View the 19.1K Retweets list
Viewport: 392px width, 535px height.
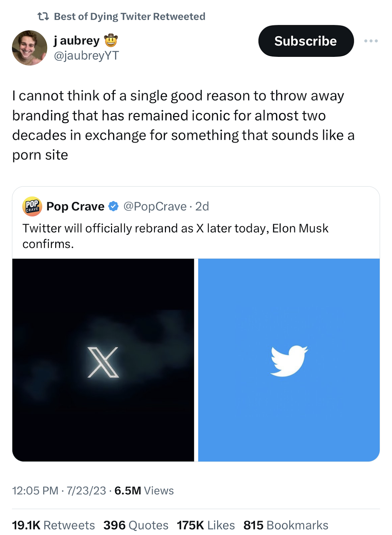click(54, 525)
